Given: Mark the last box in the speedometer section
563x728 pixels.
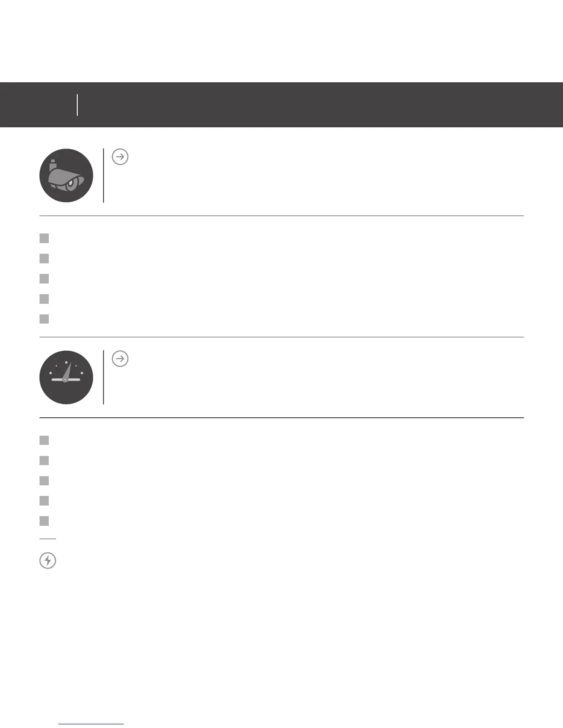Looking at the screenshot, I should [44, 521].
